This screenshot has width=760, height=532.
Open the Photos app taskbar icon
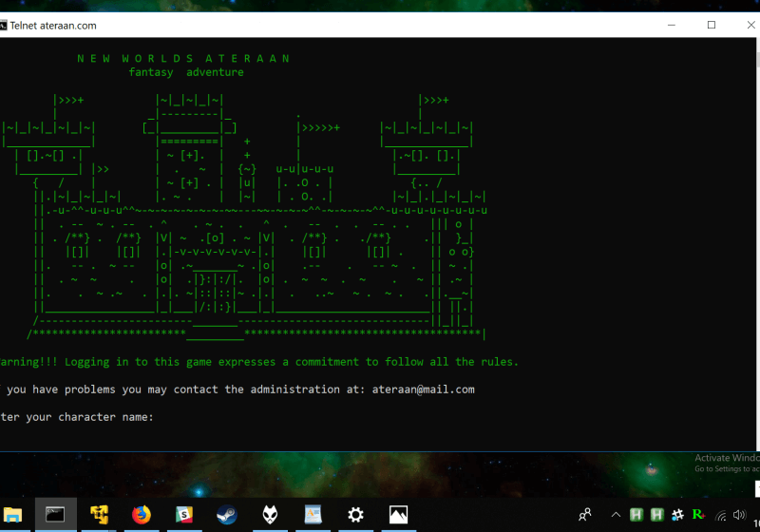[x=398, y=515]
